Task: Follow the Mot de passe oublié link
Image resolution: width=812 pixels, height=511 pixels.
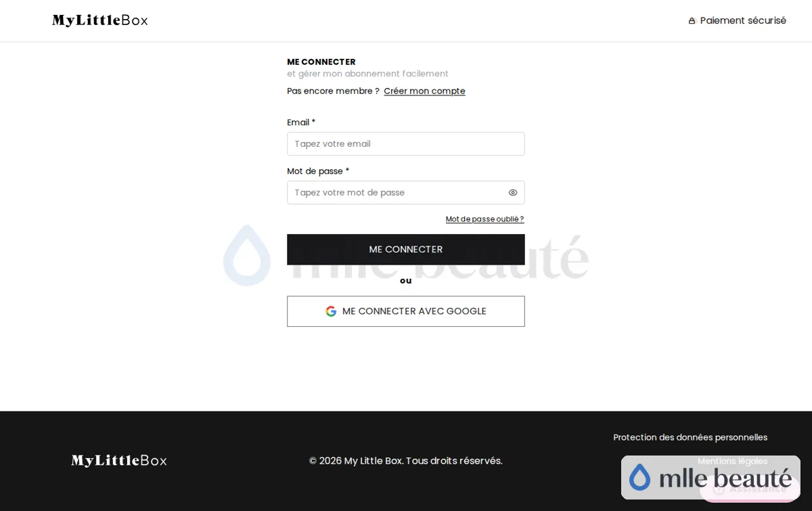Action: [x=484, y=219]
